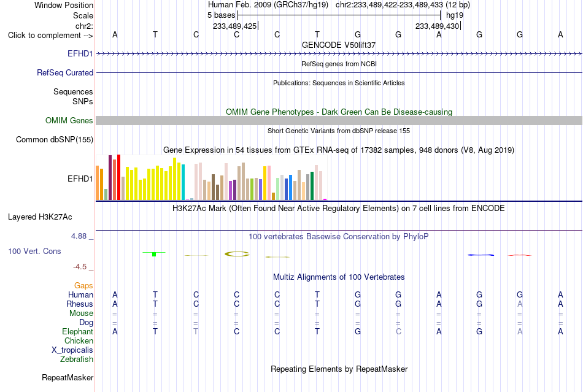Click the red mark in the 100 Vert. Cons track
Screen dimensions: 583x392
[519, 255]
